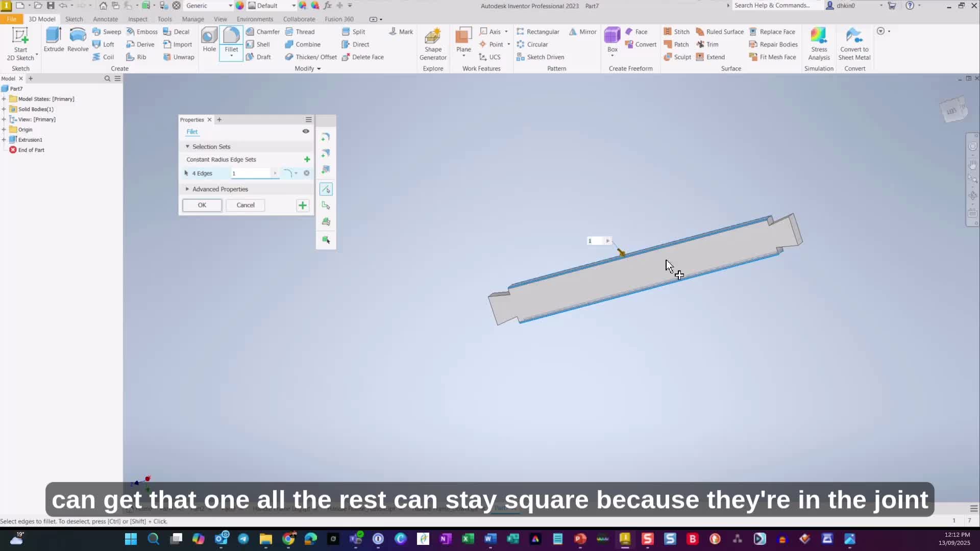Switch to the Inspect ribbon tab
Screen dimensions: 980x551
(x=137, y=19)
